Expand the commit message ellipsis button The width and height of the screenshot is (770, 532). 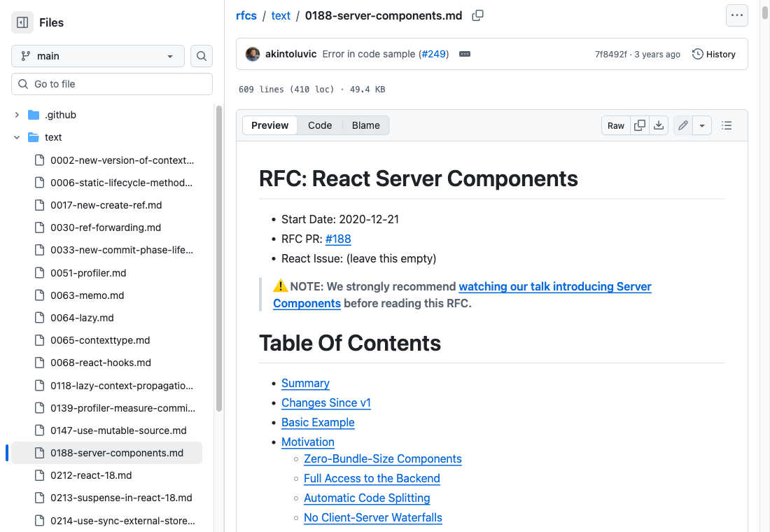click(465, 54)
